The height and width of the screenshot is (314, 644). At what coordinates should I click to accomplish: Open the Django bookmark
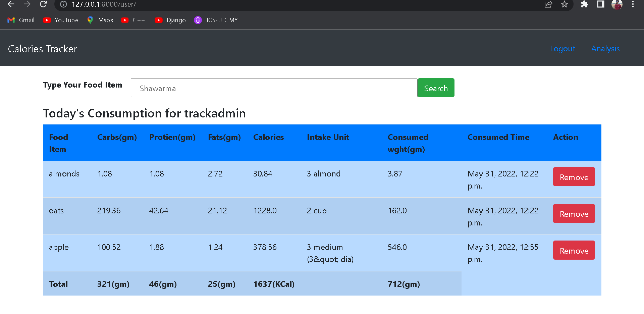pyautogui.click(x=170, y=20)
